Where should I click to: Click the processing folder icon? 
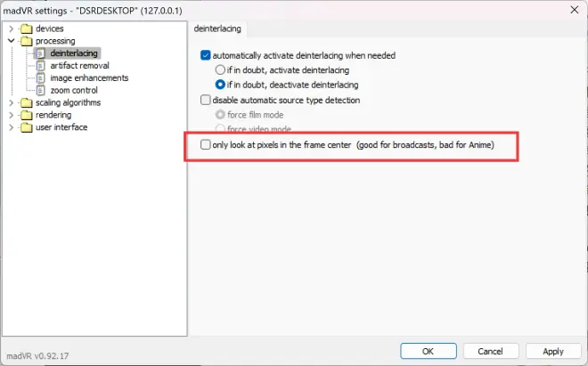(x=26, y=41)
